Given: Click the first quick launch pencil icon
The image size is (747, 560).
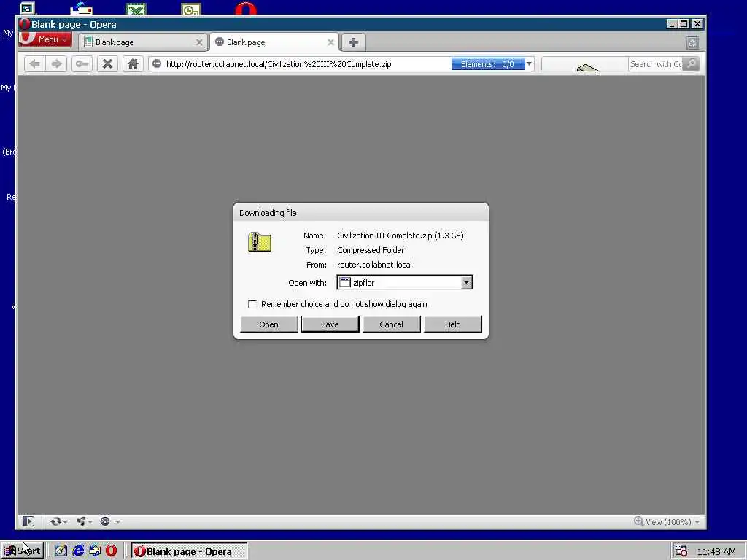Looking at the screenshot, I should click(61, 551).
